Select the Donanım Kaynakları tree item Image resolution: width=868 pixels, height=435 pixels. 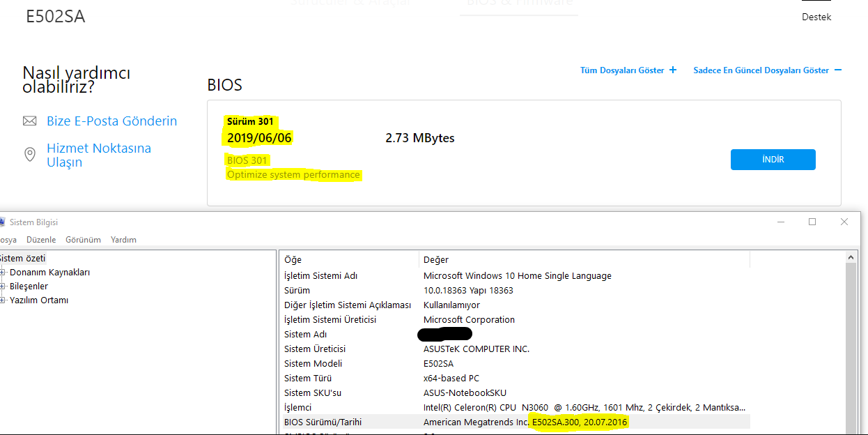pyautogui.click(x=49, y=273)
